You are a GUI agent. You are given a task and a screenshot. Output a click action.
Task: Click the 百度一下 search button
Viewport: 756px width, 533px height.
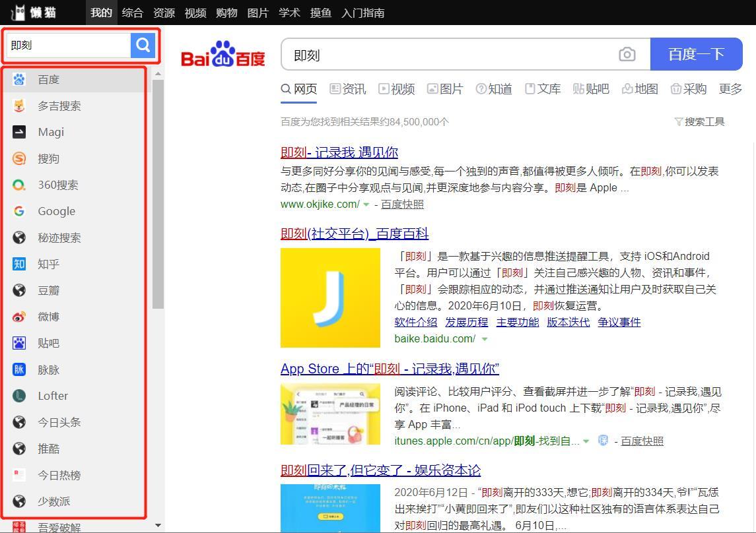click(x=696, y=54)
